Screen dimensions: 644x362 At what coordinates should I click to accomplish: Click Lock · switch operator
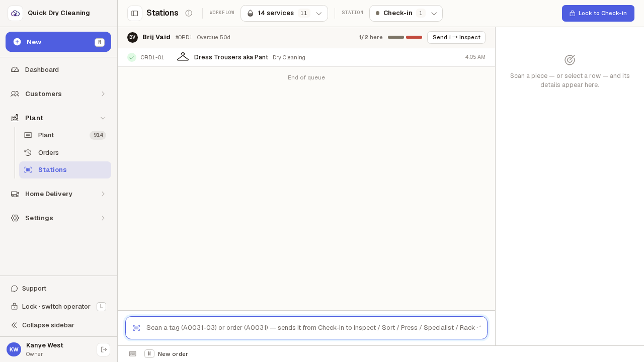point(58,306)
